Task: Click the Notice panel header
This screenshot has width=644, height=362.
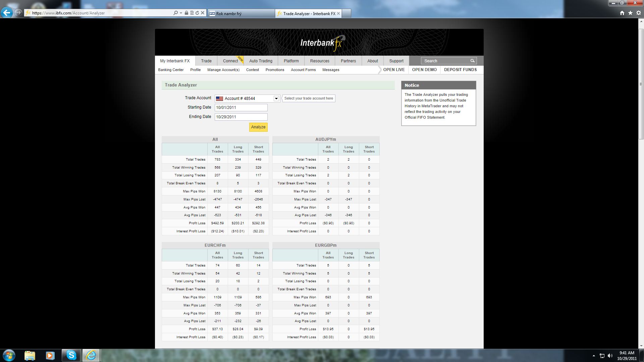Action: point(438,85)
